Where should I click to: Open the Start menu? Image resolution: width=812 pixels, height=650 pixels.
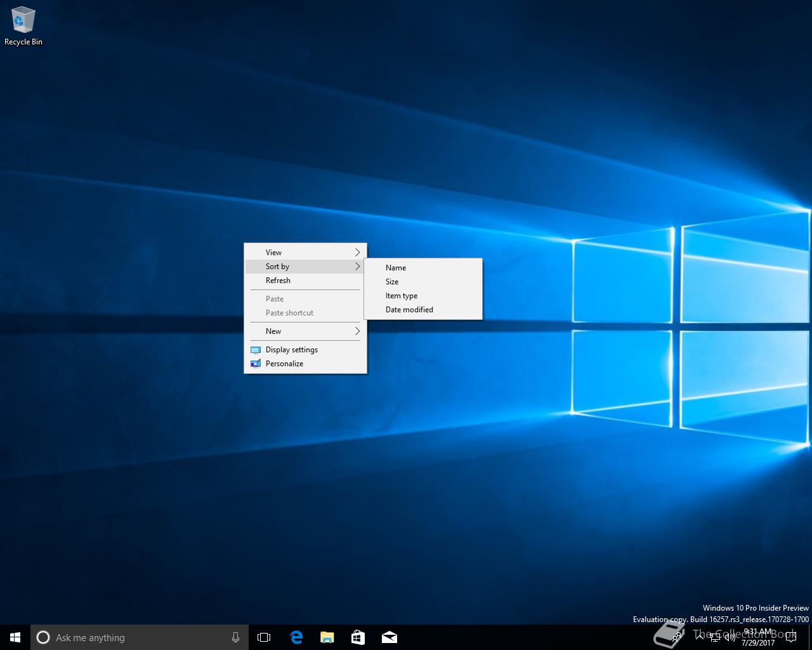pos(15,637)
